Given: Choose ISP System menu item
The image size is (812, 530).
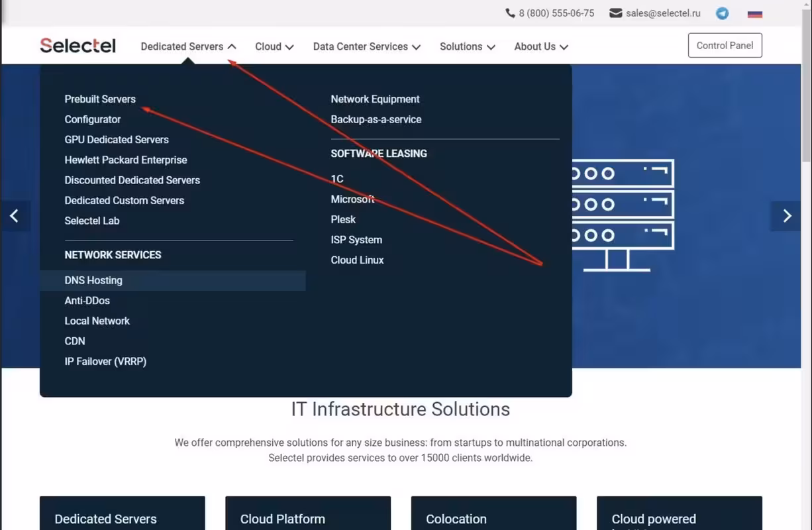Looking at the screenshot, I should (x=356, y=240).
